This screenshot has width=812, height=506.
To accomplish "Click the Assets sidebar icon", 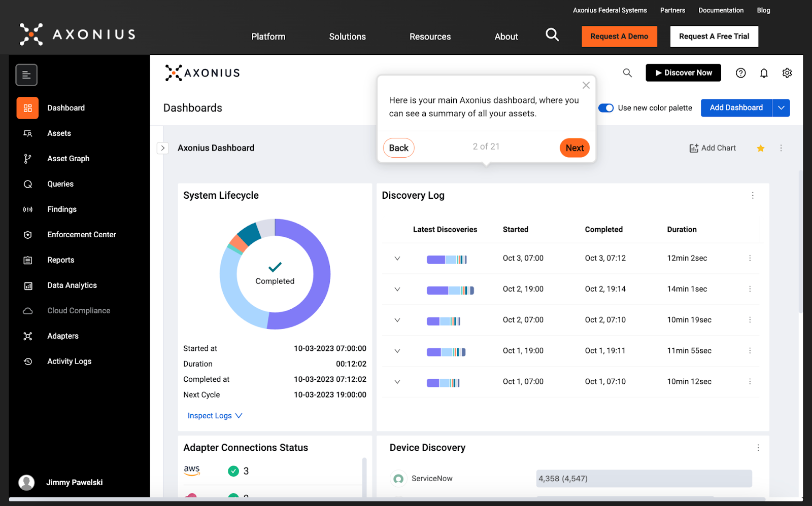I will [28, 133].
